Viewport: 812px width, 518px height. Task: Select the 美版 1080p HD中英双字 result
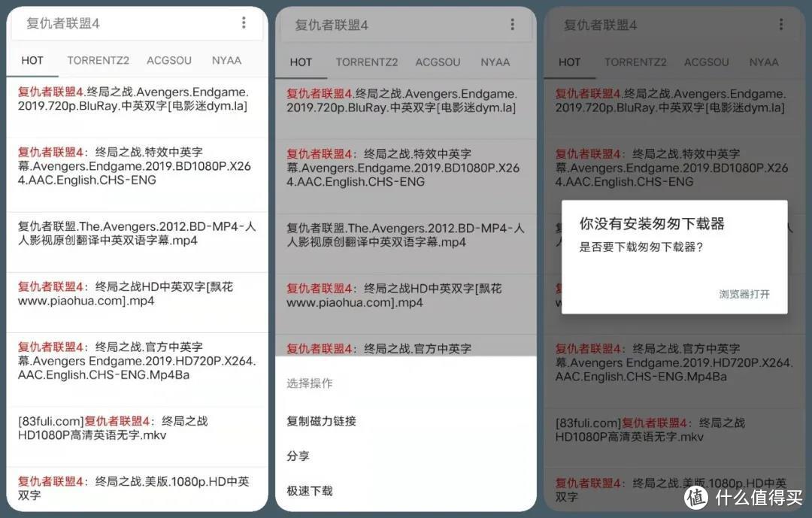point(135,488)
